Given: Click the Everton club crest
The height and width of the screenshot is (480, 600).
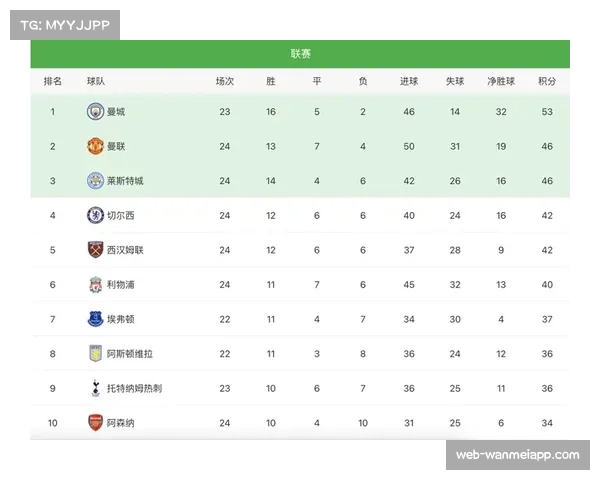Looking at the screenshot, I should [95, 319].
